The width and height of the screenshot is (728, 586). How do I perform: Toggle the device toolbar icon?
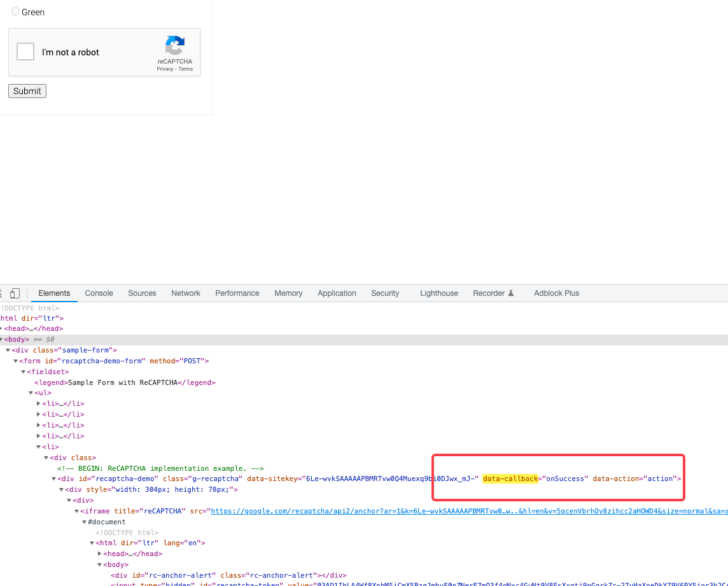pos(15,293)
